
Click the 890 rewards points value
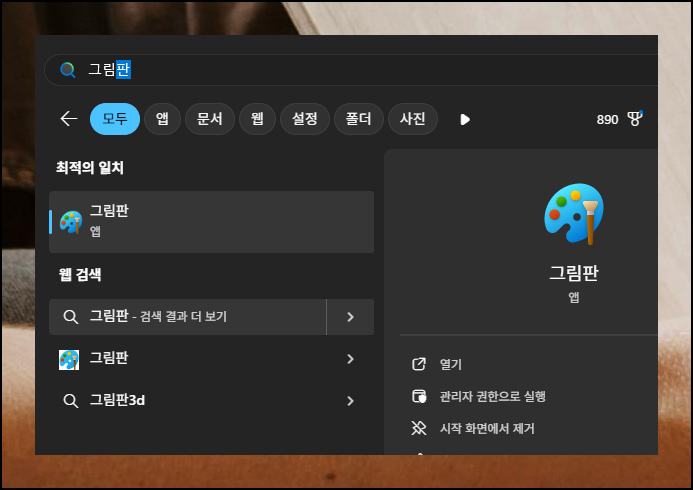pyautogui.click(x=607, y=119)
